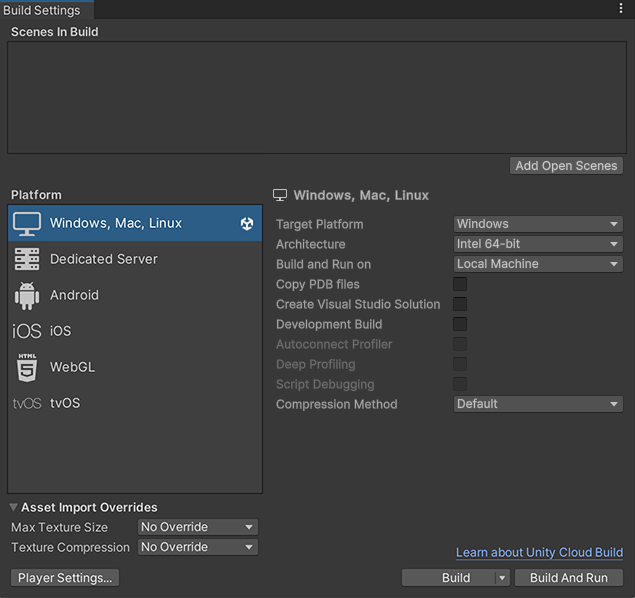635x598 pixels.
Task: Click inside the empty Scenes In Build list
Action: [317, 98]
